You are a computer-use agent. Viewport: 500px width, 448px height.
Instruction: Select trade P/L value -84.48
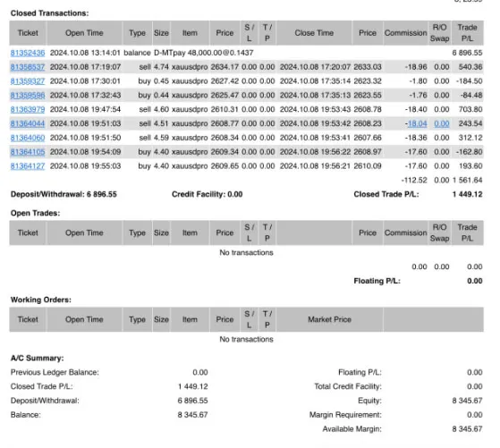[471, 96]
